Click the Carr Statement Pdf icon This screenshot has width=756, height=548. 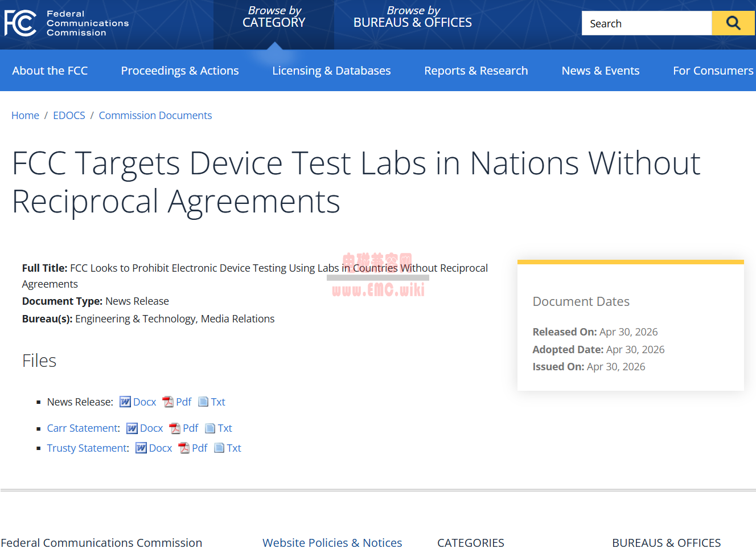coord(175,428)
